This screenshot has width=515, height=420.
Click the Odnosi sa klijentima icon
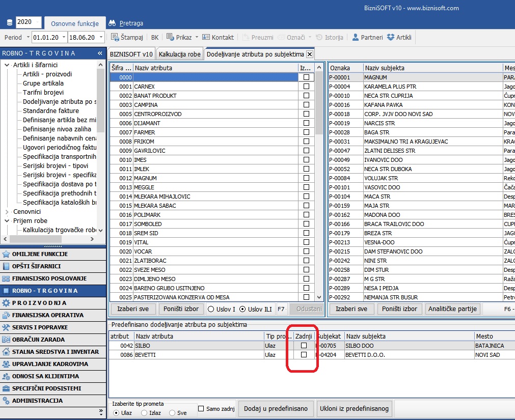[6, 376]
